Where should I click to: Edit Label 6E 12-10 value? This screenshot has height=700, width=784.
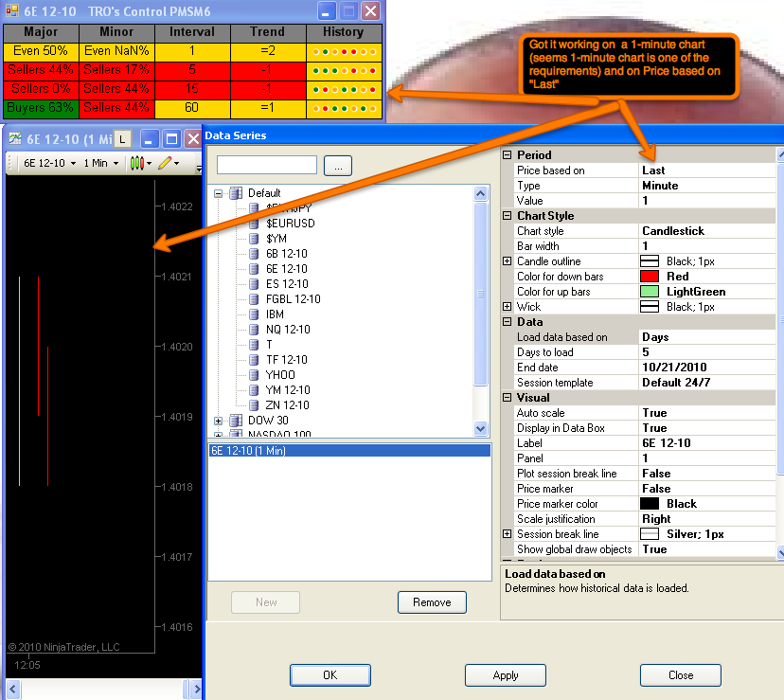pos(707,442)
